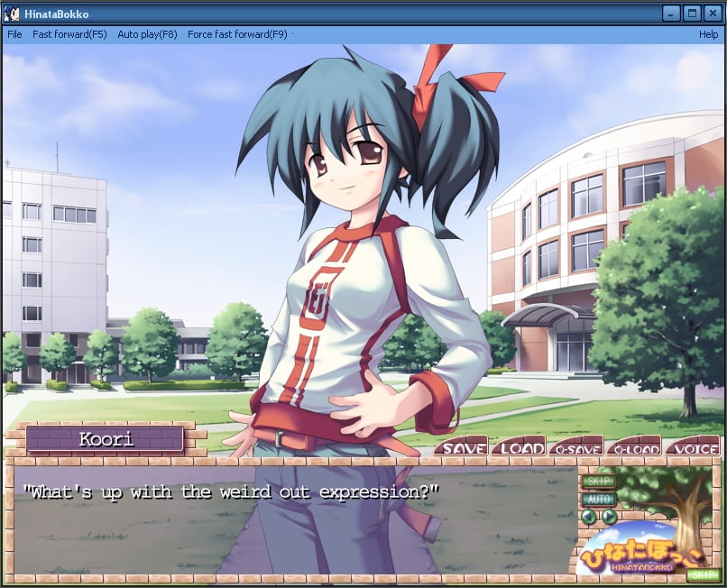The height and width of the screenshot is (588, 727).
Task: Click the round left arrow button
Action: point(588,517)
